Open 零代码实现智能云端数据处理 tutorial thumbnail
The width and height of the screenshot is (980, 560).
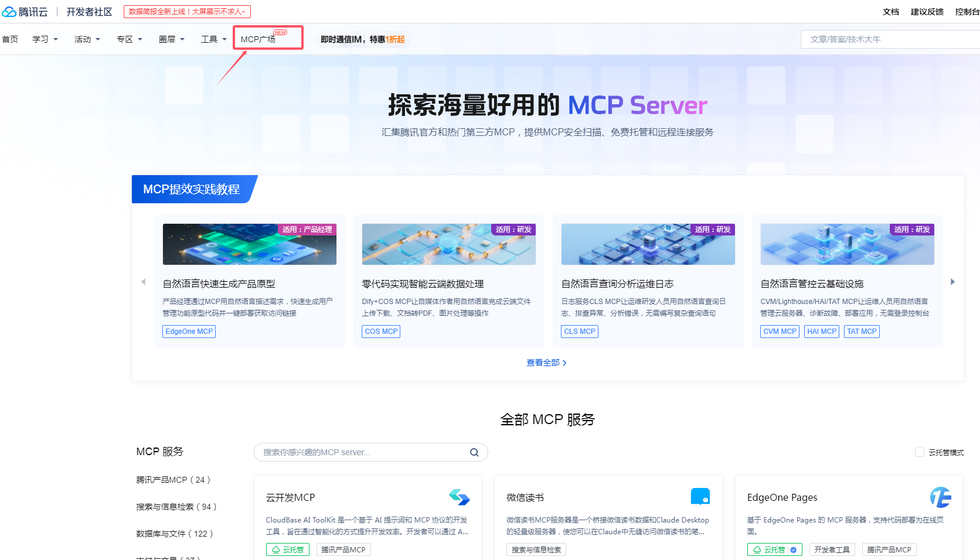point(449,244)
